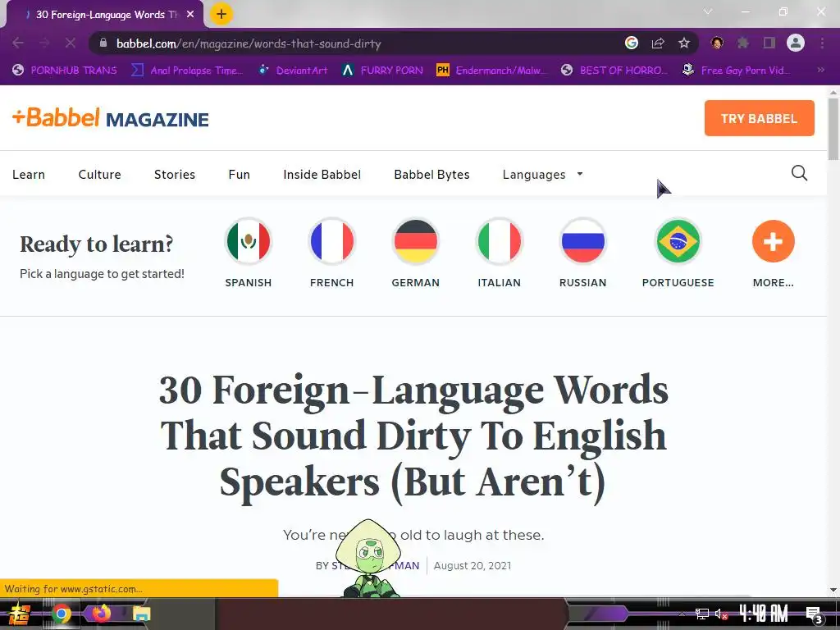Click the August 20, 2021 date

(x=472, y=566)
